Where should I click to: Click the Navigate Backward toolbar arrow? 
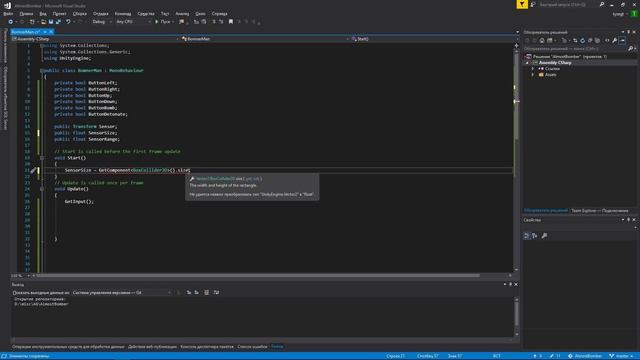10,22
